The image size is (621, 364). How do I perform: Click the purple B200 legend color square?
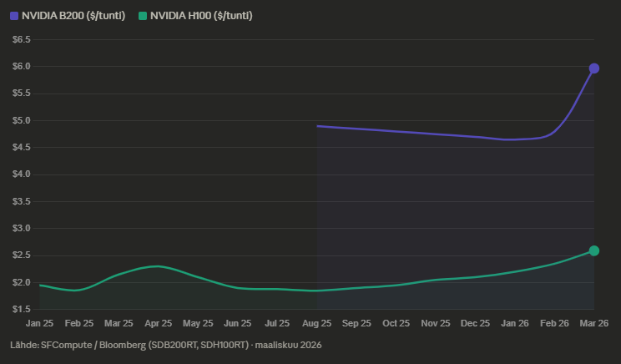[14, 16]
